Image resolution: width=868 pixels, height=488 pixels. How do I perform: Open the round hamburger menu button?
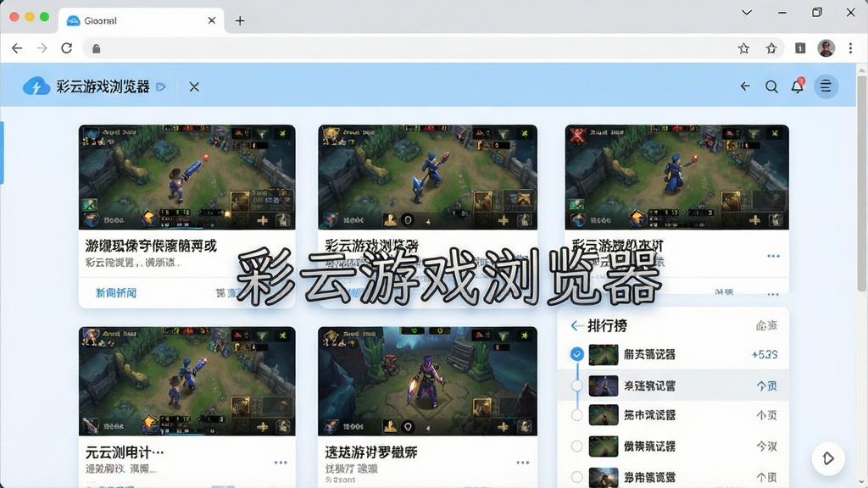(826, 86)
